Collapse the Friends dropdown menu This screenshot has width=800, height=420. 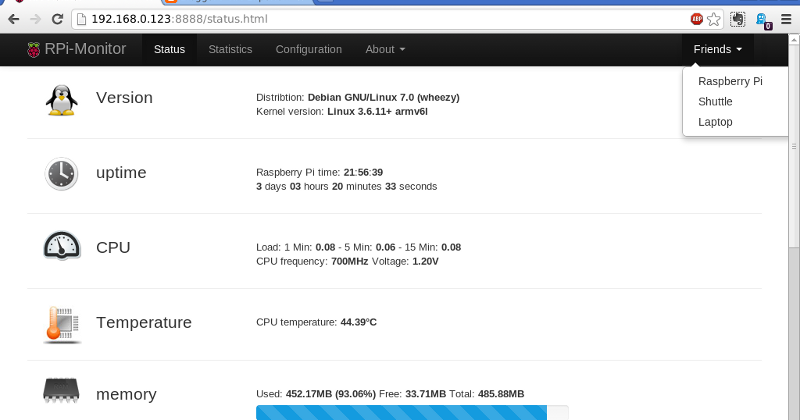coord(717,50)
